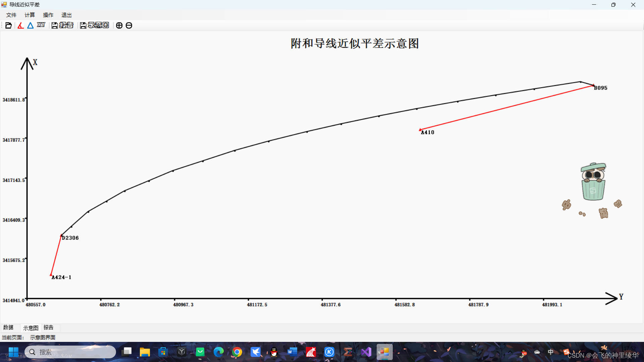Select the 示意图 tab

[x=31, y=328]
